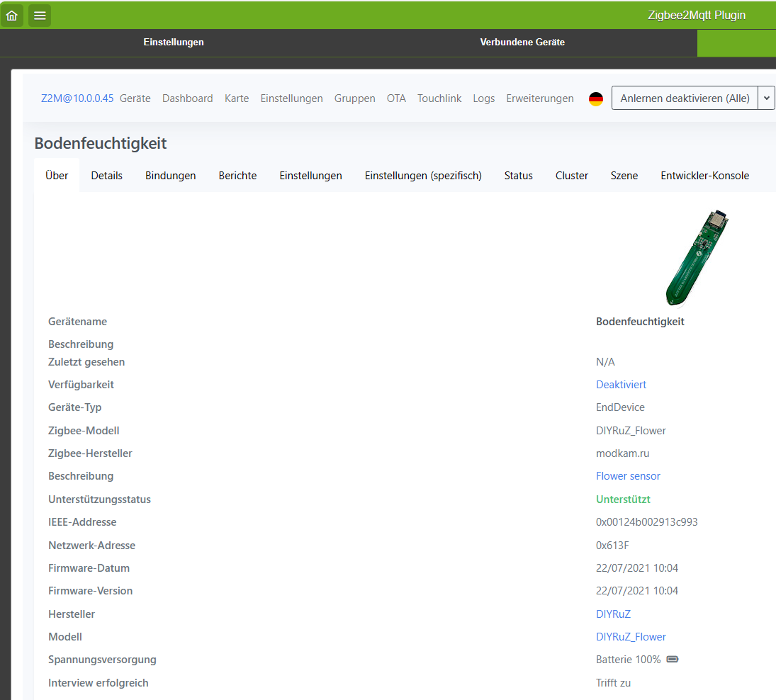
Task: Open Gruppen in the navigation bar
Action: (x=355, y=98)
